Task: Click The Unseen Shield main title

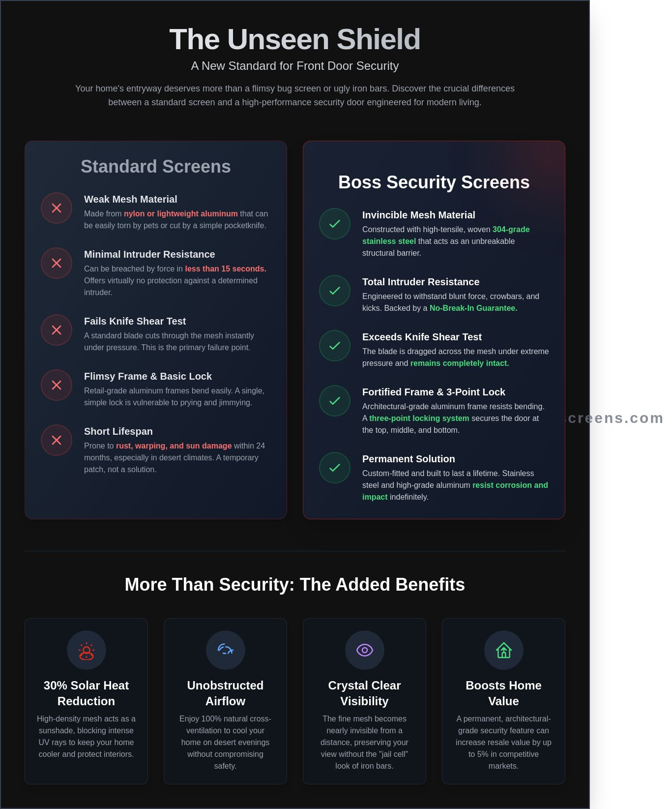Action: click(294, 39)
